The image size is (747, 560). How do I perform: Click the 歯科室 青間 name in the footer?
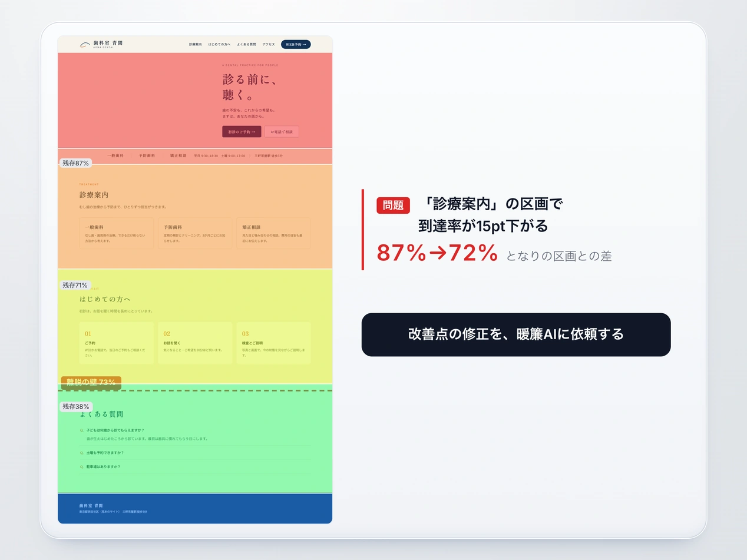[x=91, y=506]
